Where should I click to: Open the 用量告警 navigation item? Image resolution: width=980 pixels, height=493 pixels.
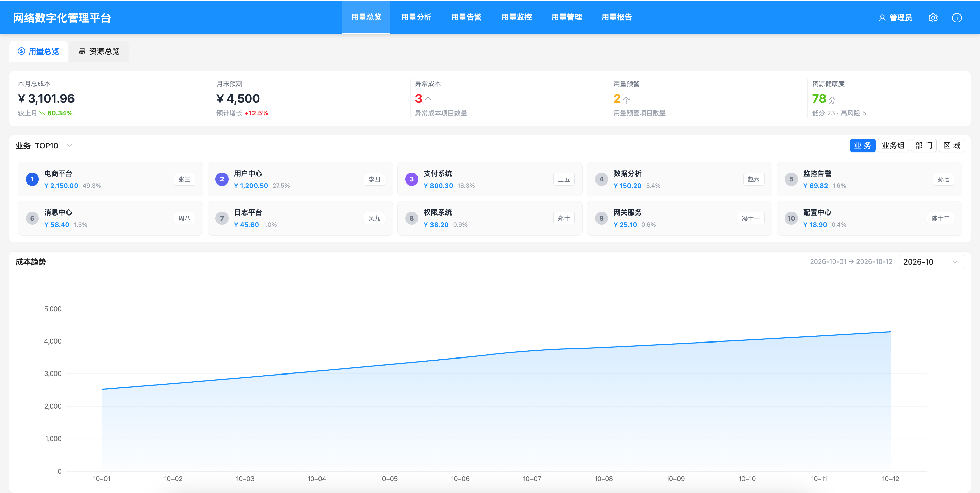click(467, 17)
